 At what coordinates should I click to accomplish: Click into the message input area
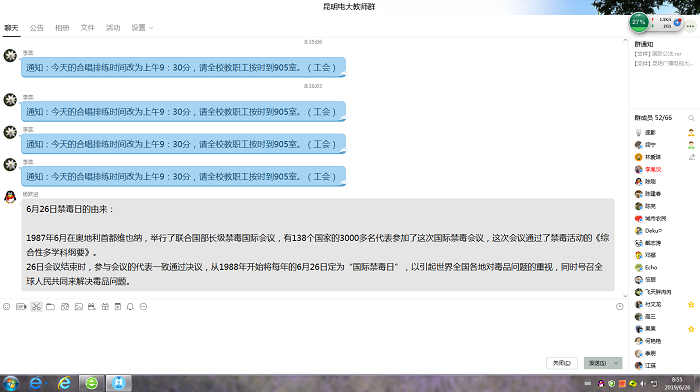coord(312,334)
